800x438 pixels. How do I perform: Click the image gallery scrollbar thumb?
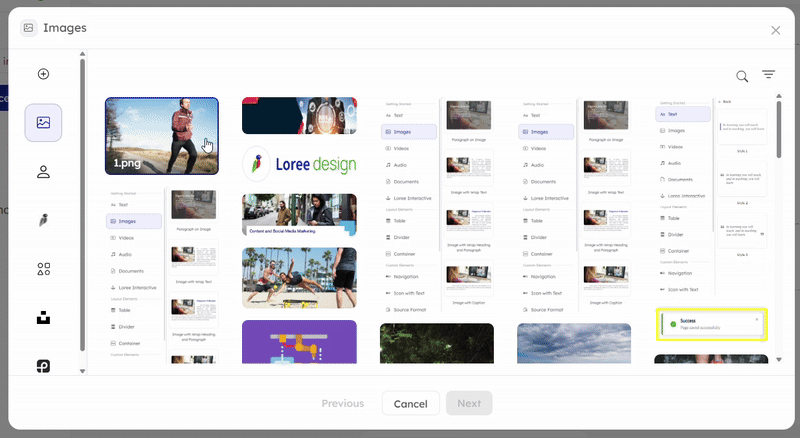(x=779, y=129)
